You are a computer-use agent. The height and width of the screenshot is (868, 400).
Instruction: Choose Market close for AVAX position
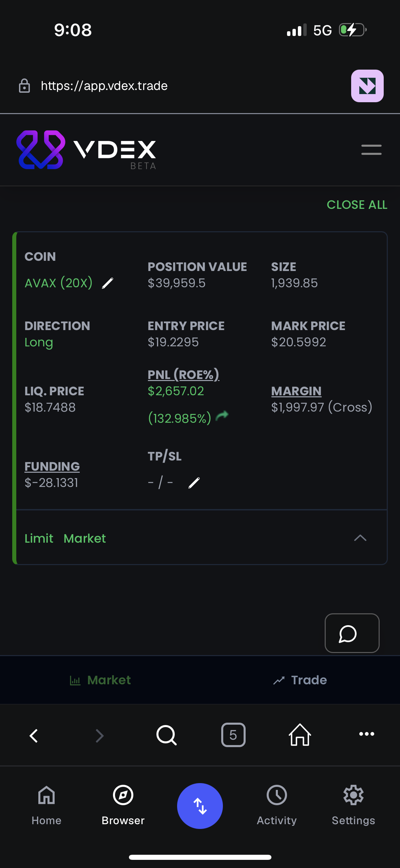click(x=85, y=538)
